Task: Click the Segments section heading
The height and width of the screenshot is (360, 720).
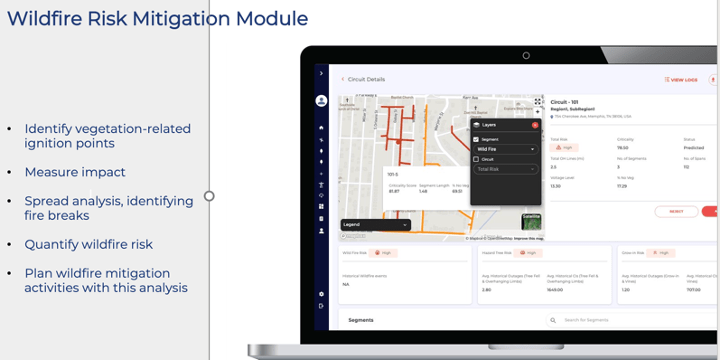Action: (361, 320)
